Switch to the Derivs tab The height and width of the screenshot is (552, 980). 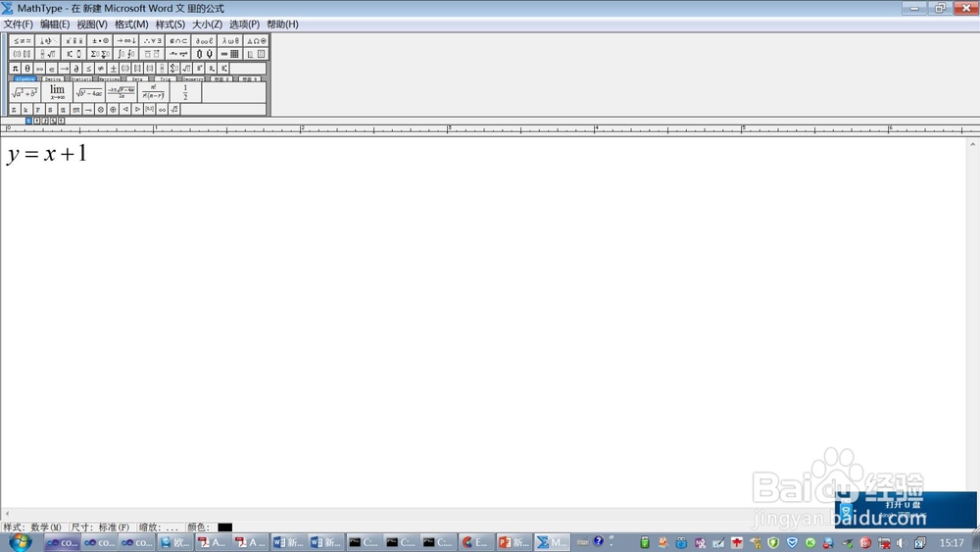pos(53,78)
